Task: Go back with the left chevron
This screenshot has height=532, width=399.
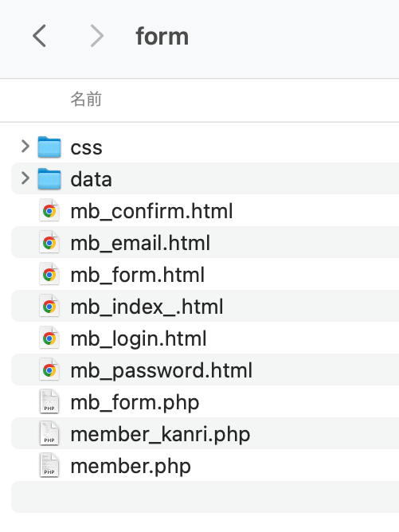Action: point(39,36)
